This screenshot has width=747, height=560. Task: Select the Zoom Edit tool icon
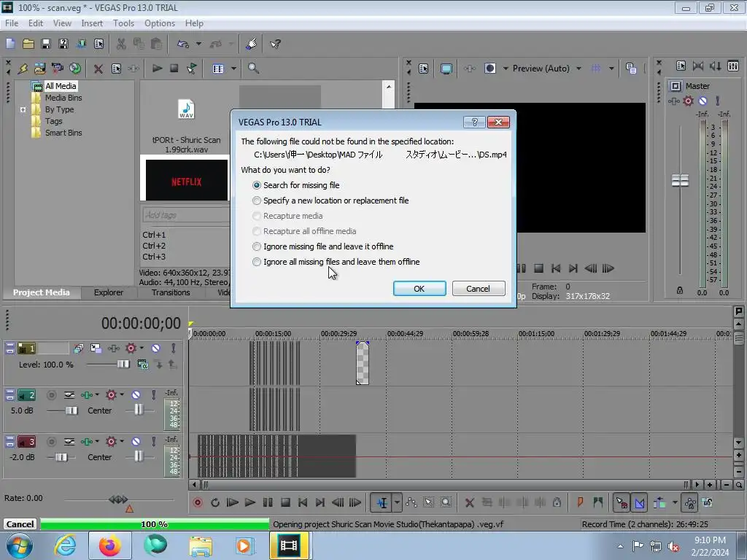click(x=446, y=502)
